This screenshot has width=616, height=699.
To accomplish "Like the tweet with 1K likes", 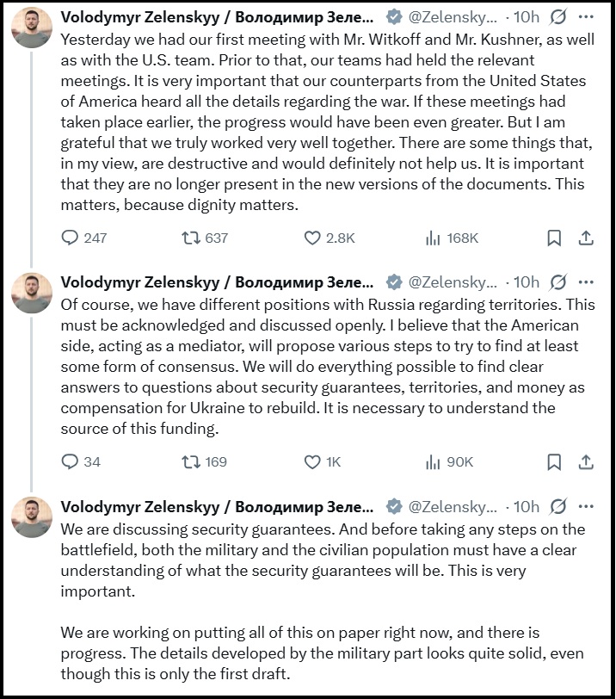I will [x=313, y=462].
